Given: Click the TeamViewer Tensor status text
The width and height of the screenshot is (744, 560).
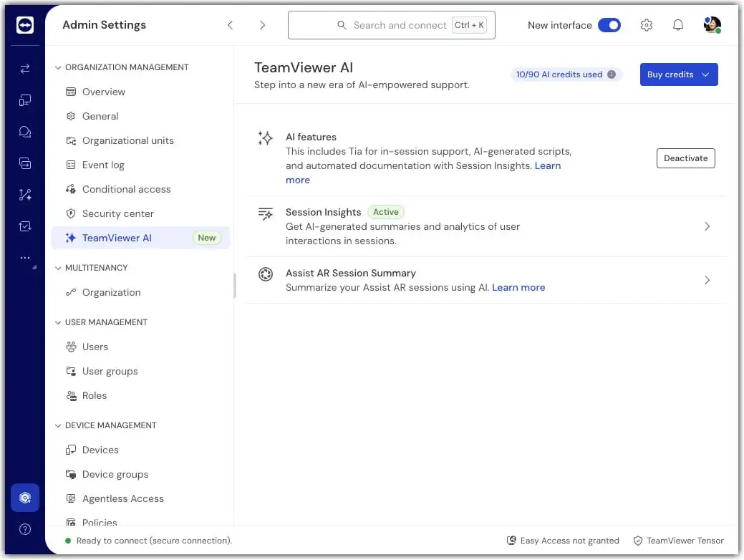Looking at the screenshot, I should (x=685, y=541).
